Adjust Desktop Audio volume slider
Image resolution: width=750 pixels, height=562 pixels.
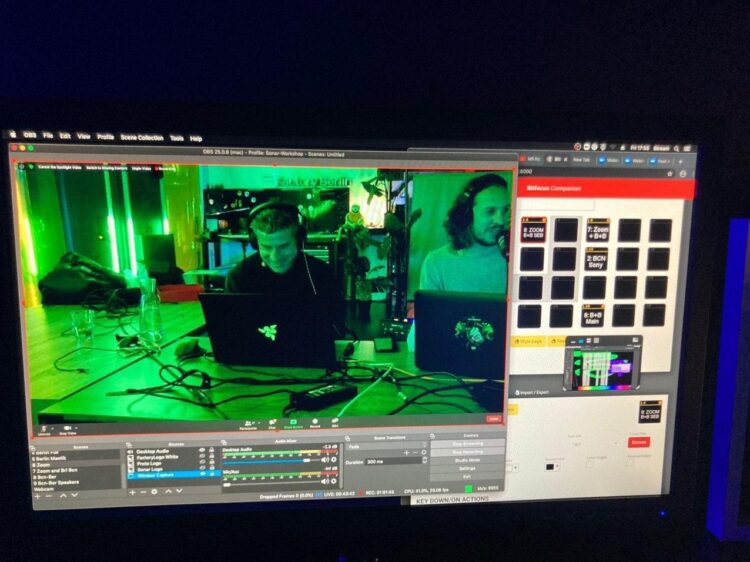(x=270, y=461)
